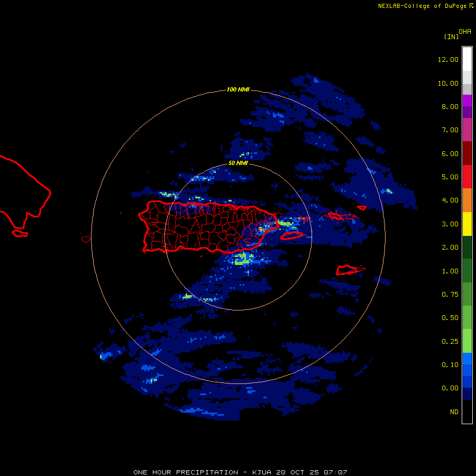Click the 100 NMI range ring label

[x=238, y=89]
